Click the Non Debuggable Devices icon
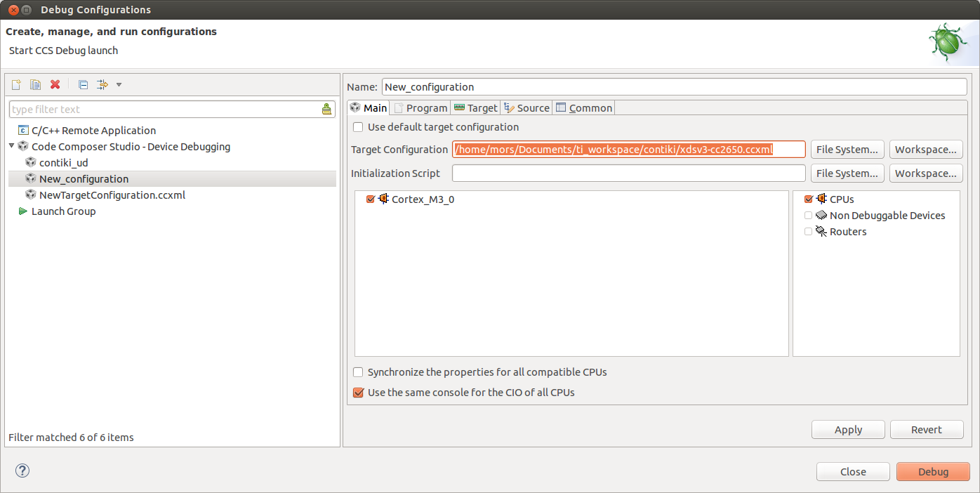This screenshot has height=493, width=980. 821,216
